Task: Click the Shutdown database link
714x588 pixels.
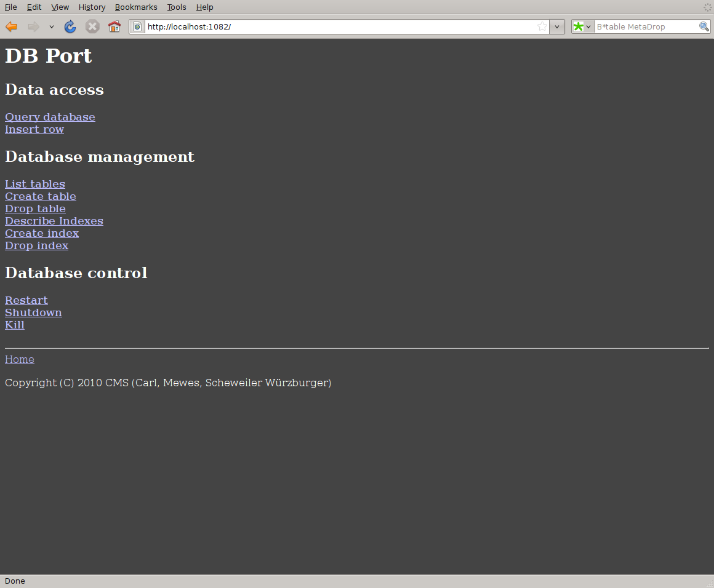Action: (x=34, y=312)
